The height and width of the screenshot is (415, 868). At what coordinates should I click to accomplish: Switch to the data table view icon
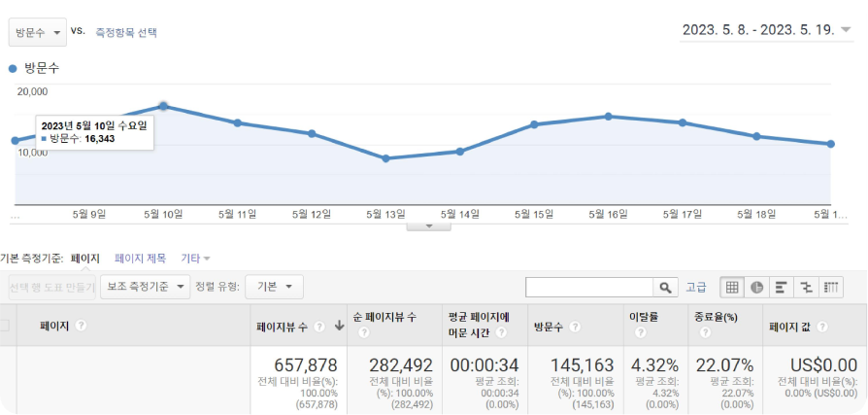point(732,287)
